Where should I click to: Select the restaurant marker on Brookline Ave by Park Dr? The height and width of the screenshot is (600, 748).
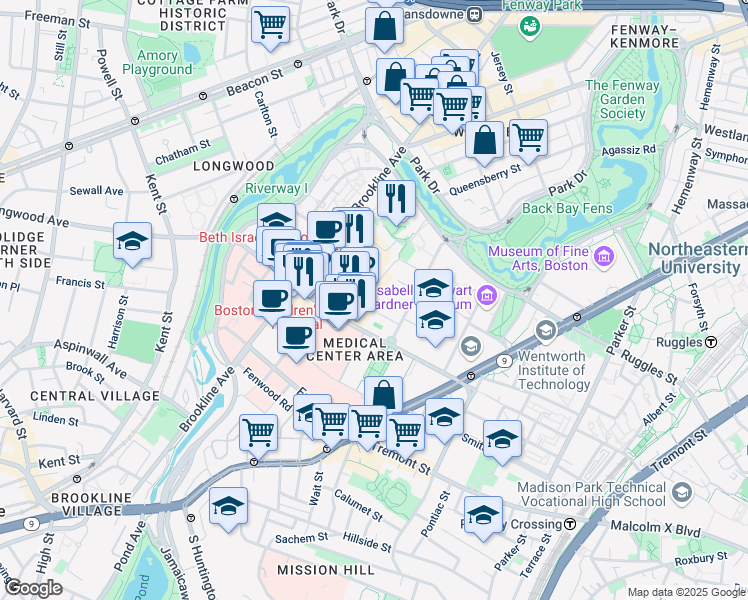pos(396,202)
